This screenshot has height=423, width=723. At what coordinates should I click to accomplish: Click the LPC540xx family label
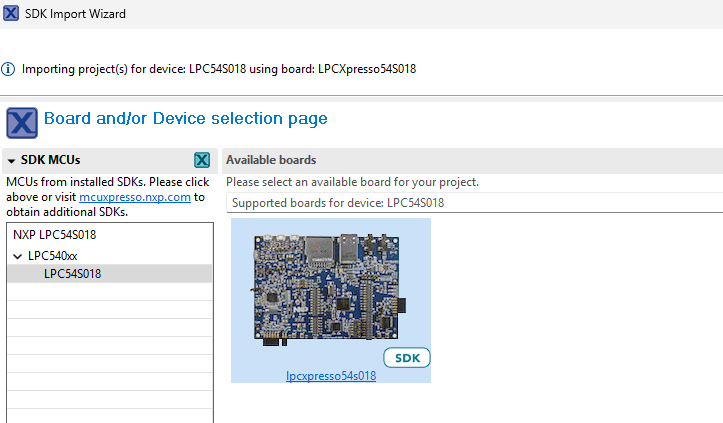pyautogui.click(x=53, y=256)
